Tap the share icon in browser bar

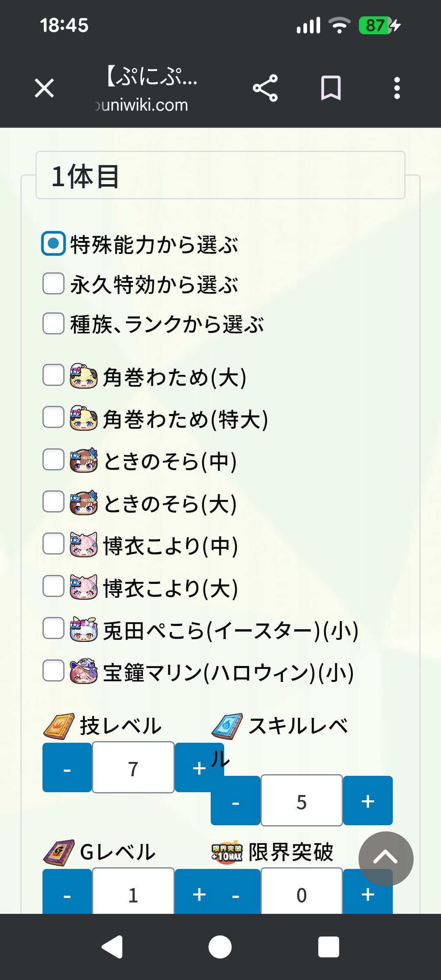[x=265, y=88]
